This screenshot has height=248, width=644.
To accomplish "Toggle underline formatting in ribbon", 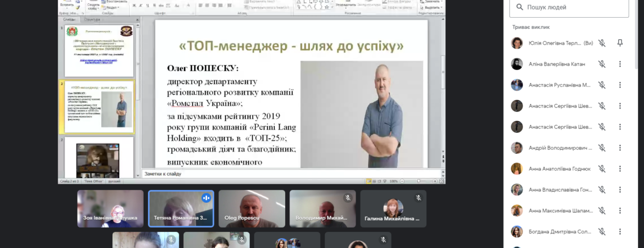I will pyautogui.click(x=146, y=6).
